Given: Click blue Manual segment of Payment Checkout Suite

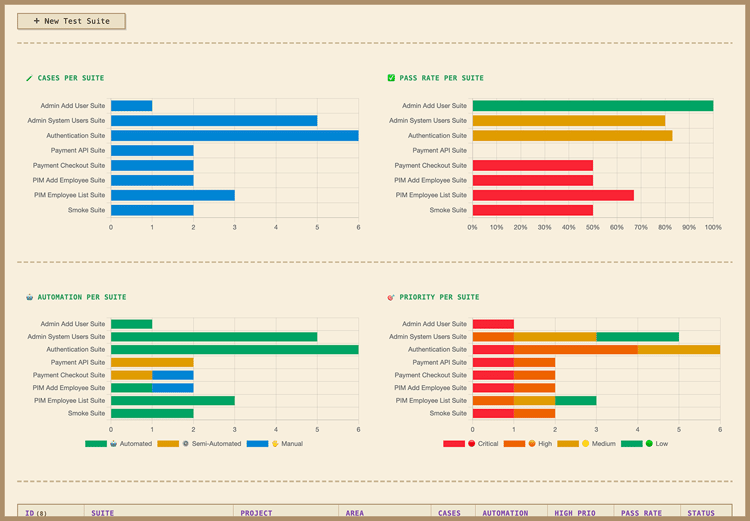Looking at the screenshot, I should tap(173, 375).
